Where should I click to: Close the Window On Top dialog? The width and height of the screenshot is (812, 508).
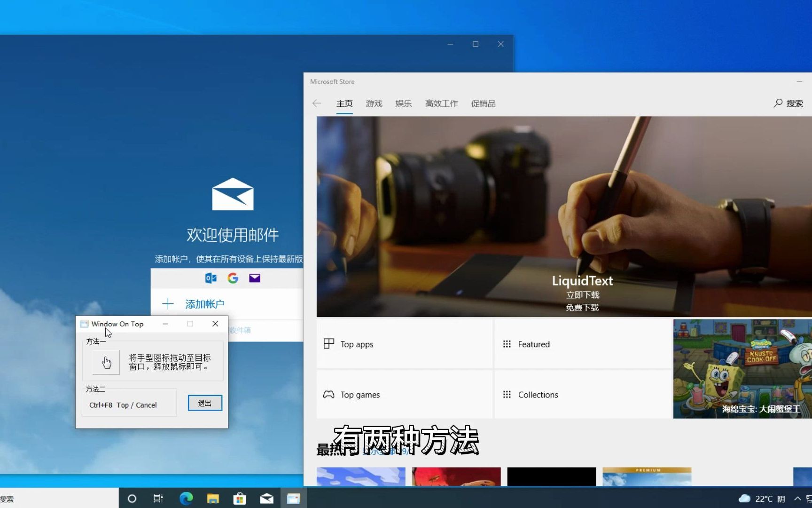pos(215,324)
